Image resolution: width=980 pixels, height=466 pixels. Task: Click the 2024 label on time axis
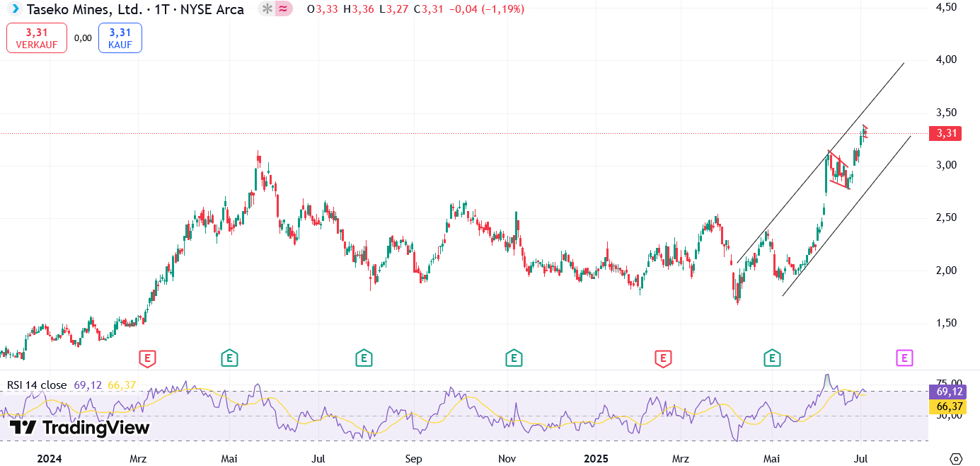tap(50, 458)
